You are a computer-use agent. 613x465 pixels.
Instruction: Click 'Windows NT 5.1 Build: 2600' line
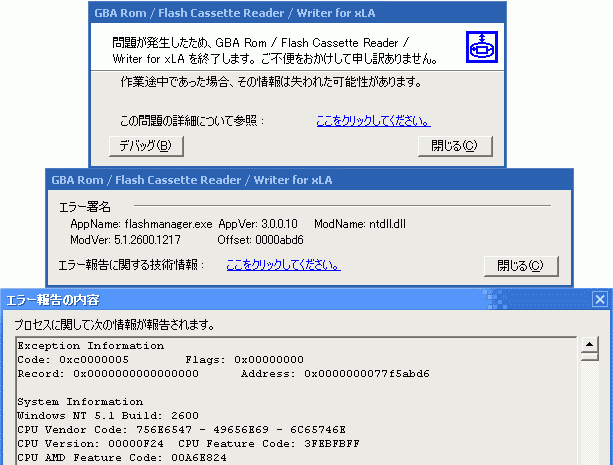[x=108, y=416]
